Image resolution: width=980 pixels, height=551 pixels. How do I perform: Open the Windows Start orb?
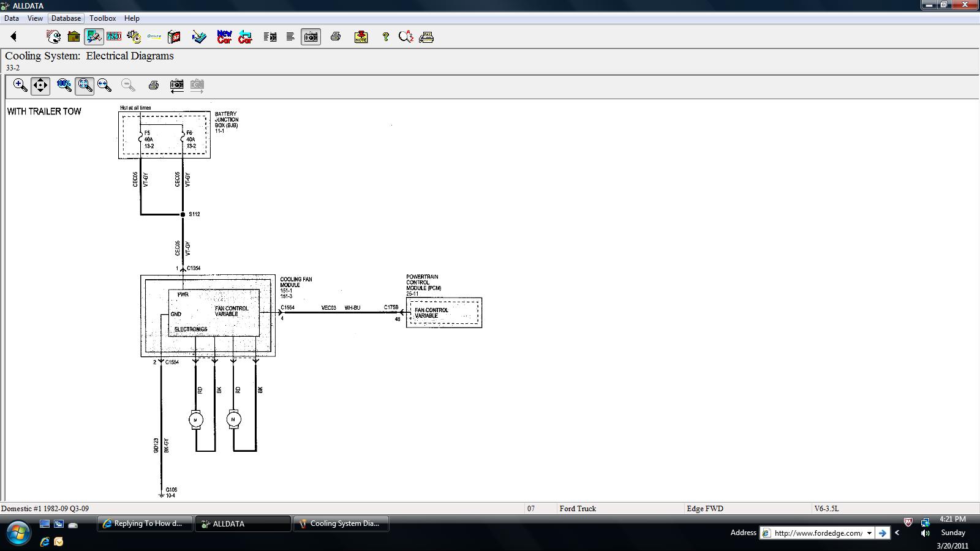[x=18, y=532]
